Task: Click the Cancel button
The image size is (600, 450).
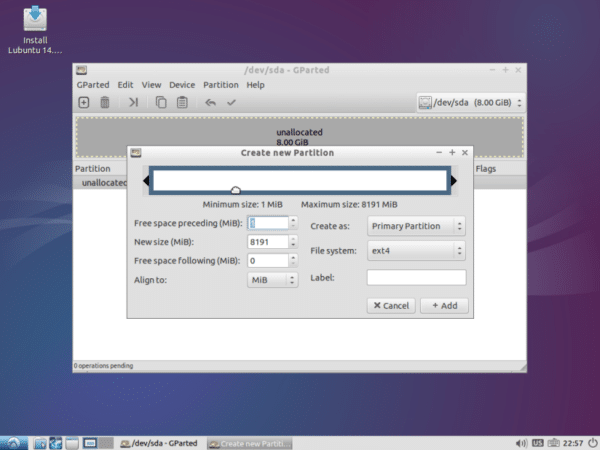Action: pos(391,306)
